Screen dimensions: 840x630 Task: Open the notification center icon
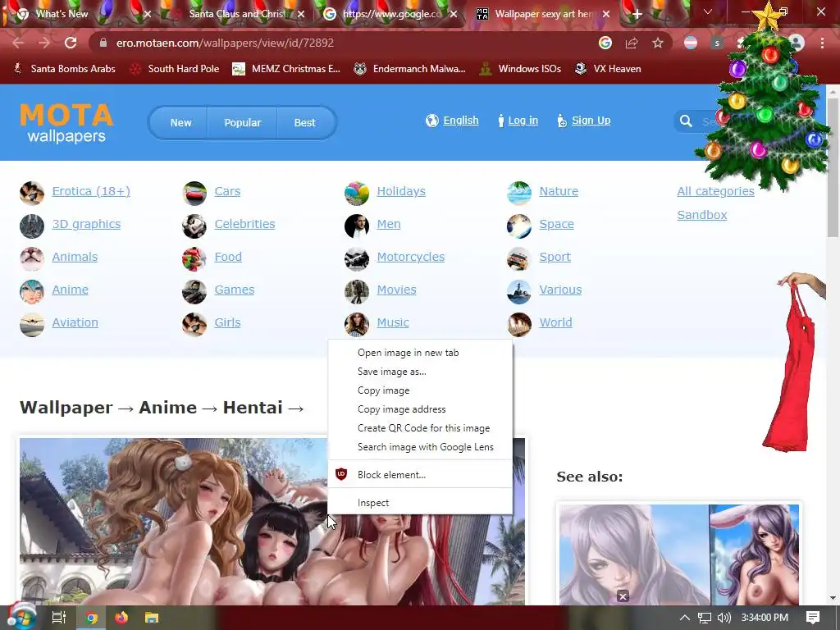(x=813, y=618)
